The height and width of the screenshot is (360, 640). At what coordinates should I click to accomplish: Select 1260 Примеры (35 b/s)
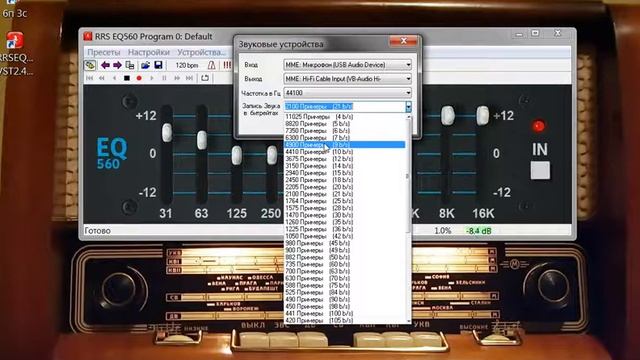click(x=344, y=222)
